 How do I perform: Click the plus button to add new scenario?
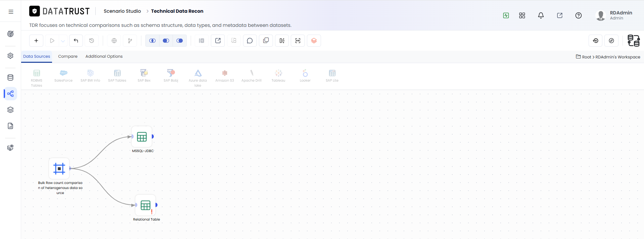(x=36, y=41)
